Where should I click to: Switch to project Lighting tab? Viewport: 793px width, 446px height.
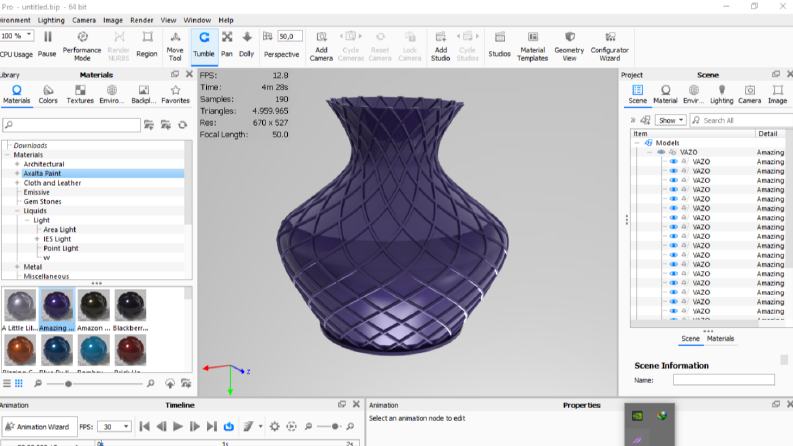point(721,95)
